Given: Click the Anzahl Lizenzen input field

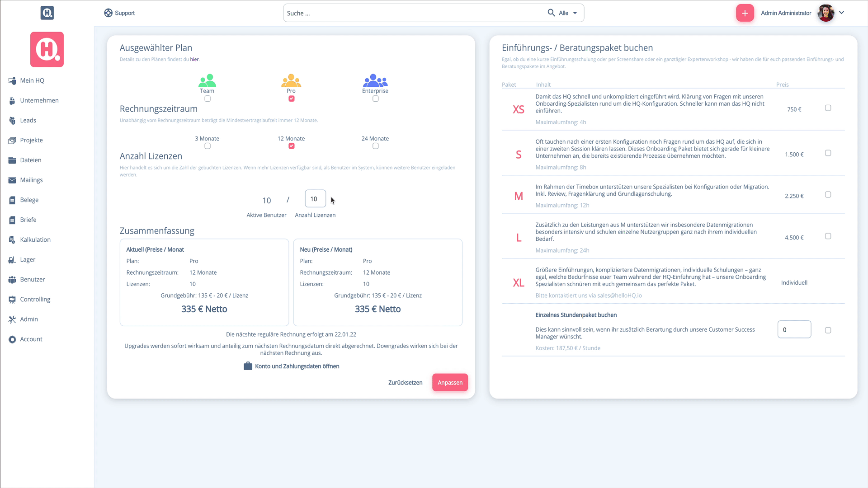Looking at the screenshot, I should 314,198.
